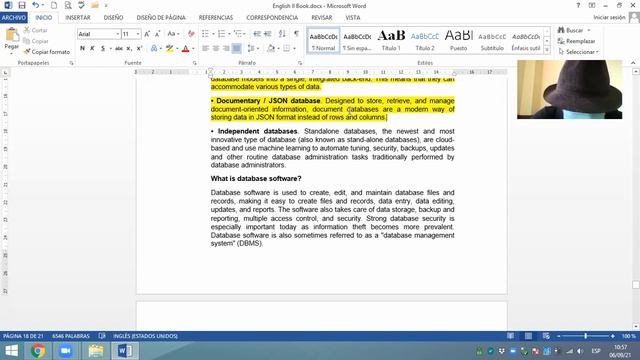Image resolution: width=640 pixels, height=360 pixels.
Task: Open Buscar find tool
Action: point(571,30)
